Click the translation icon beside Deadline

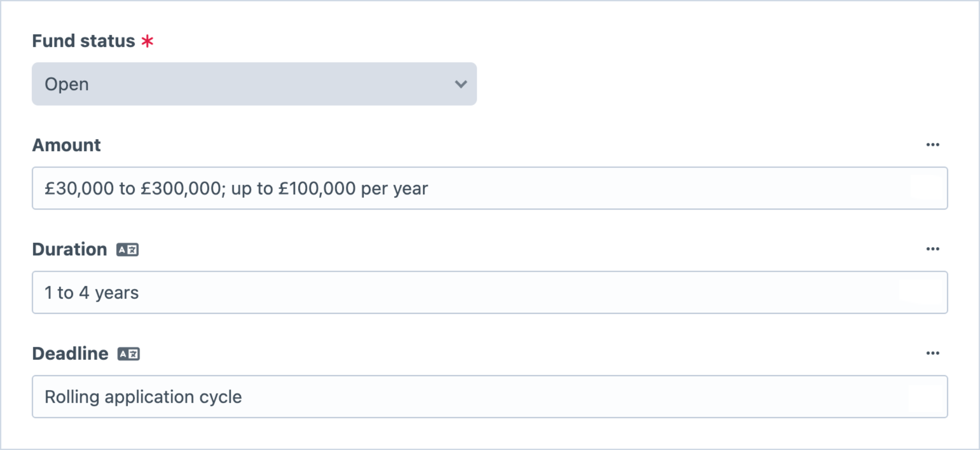click(128, 354)
